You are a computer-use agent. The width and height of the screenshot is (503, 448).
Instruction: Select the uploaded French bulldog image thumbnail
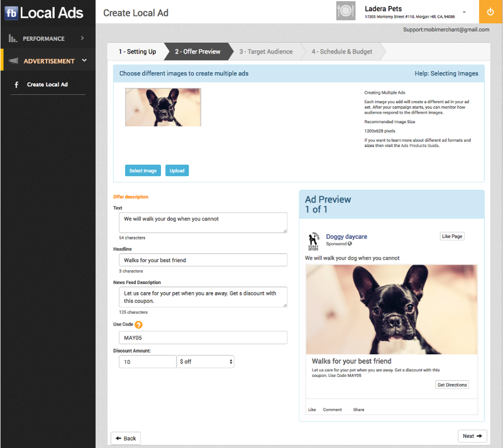pos(163,107)
